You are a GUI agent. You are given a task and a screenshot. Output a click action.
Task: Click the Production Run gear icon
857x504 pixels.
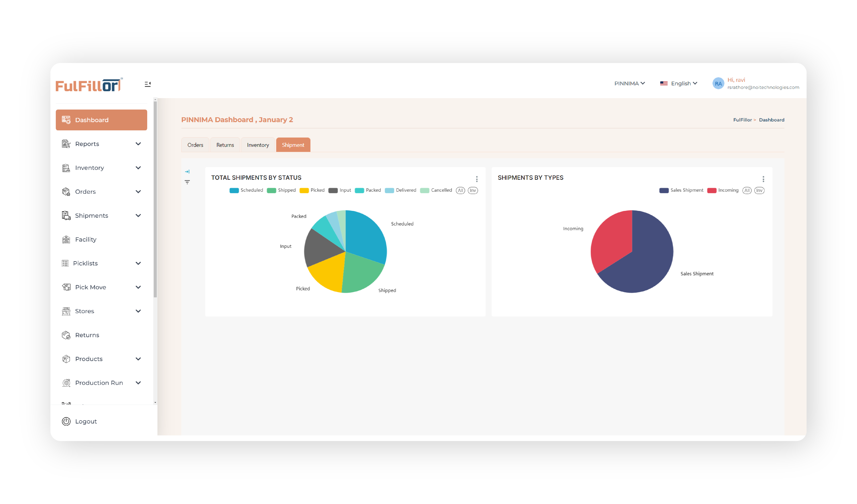(x=66, y=383)
